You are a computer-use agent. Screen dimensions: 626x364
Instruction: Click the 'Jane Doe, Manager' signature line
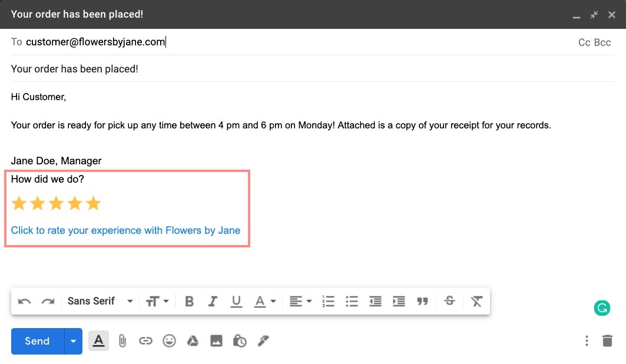pos(57,161)
